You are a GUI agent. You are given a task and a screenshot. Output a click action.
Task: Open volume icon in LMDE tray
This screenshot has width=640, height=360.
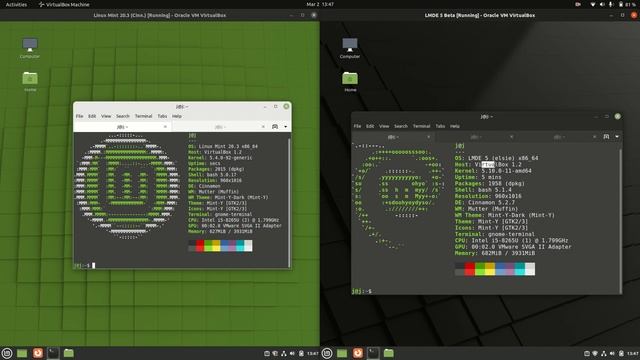click(x=612, y=353)
